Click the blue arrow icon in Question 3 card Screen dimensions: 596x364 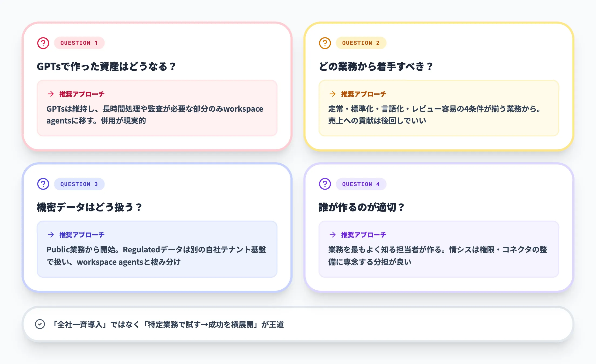pos(50,235)
